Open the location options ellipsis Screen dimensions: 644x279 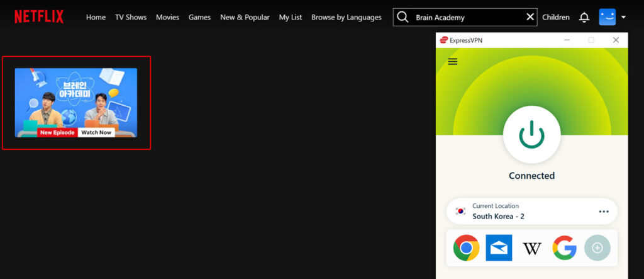click(x=604, y=212)
